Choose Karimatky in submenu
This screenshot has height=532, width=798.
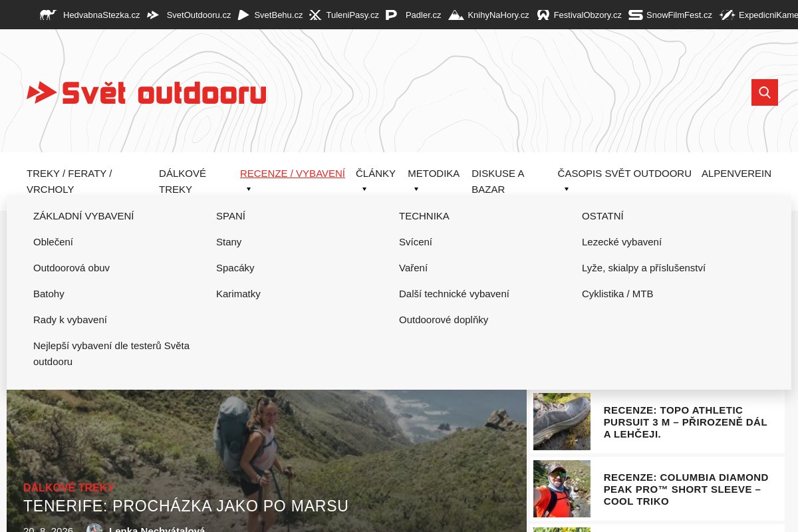pos(238,293)
